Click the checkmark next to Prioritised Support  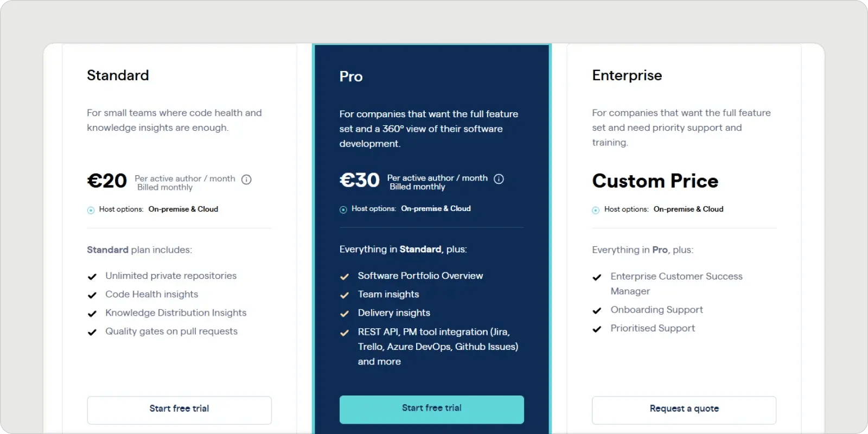[597, 329]
